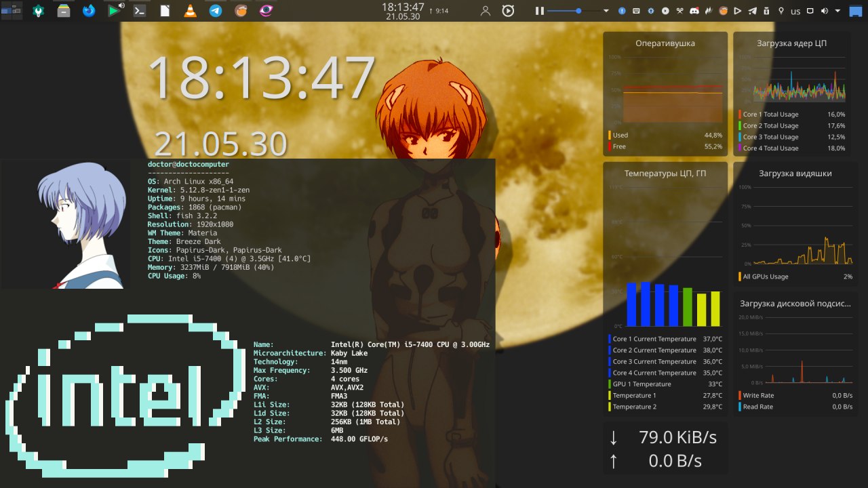Open the removable devices tray icon

tap(766, 11)
